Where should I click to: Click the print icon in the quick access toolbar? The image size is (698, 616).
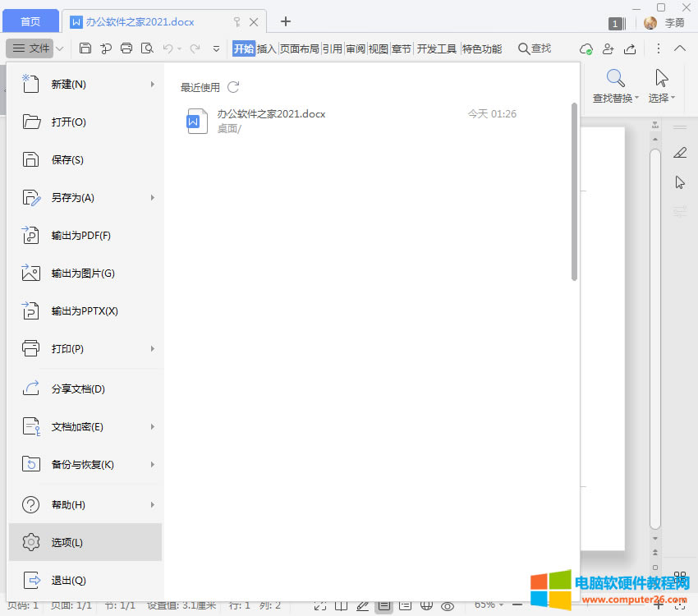click(126, 48)
